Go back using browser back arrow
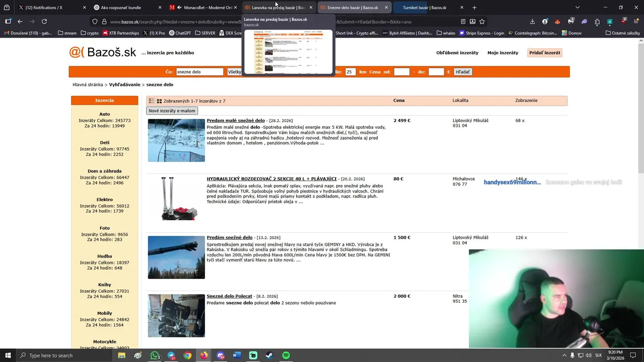Viewport: 644px width, 362px height. [x=20, y=22]
